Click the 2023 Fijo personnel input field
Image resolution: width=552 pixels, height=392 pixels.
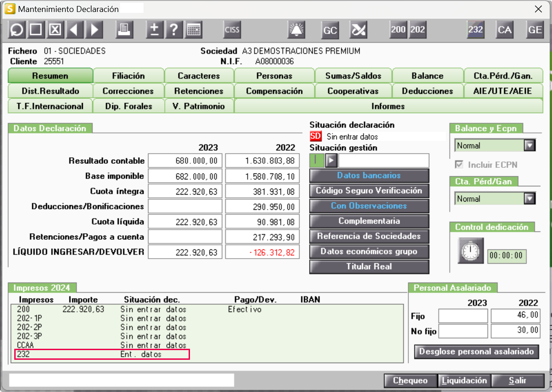pyautogui.click(x=463, y=316)
